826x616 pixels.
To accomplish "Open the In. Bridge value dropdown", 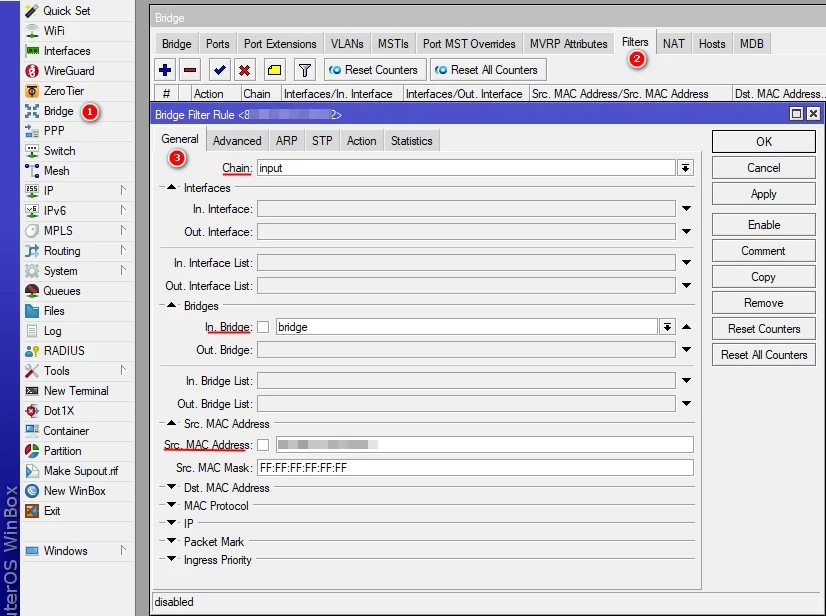I will pos(667,327).
